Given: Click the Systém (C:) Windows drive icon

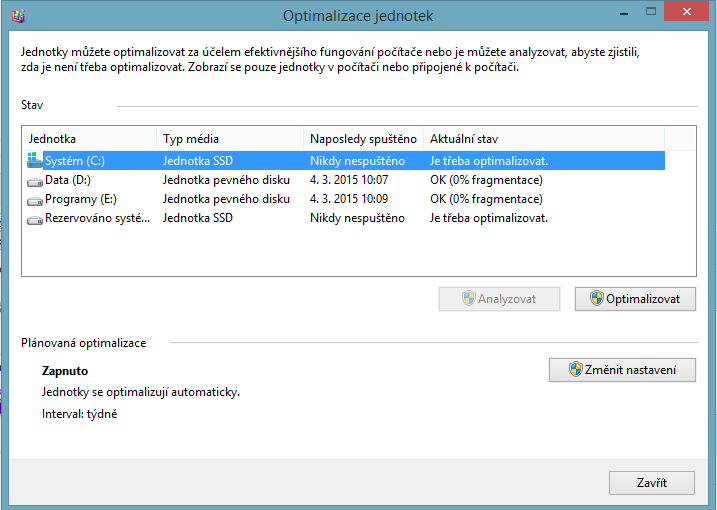Looking at the screenshot, I should 35,160.
